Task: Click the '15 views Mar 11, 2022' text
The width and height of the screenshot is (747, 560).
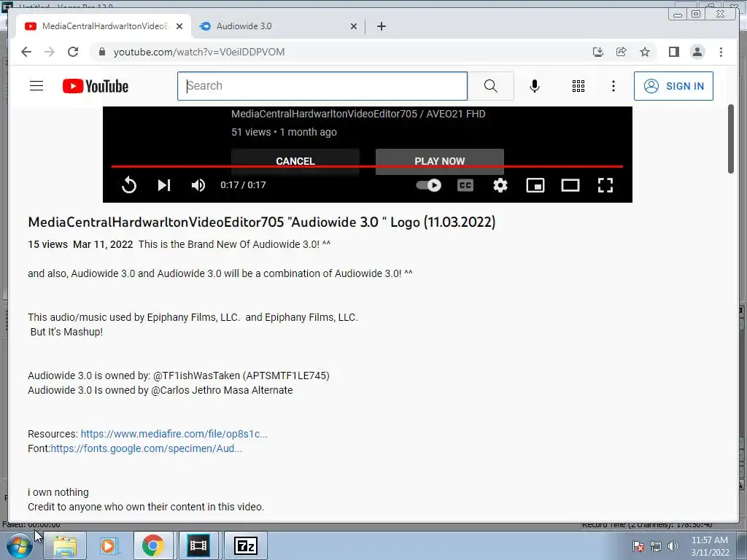Action: coord(80,244)
